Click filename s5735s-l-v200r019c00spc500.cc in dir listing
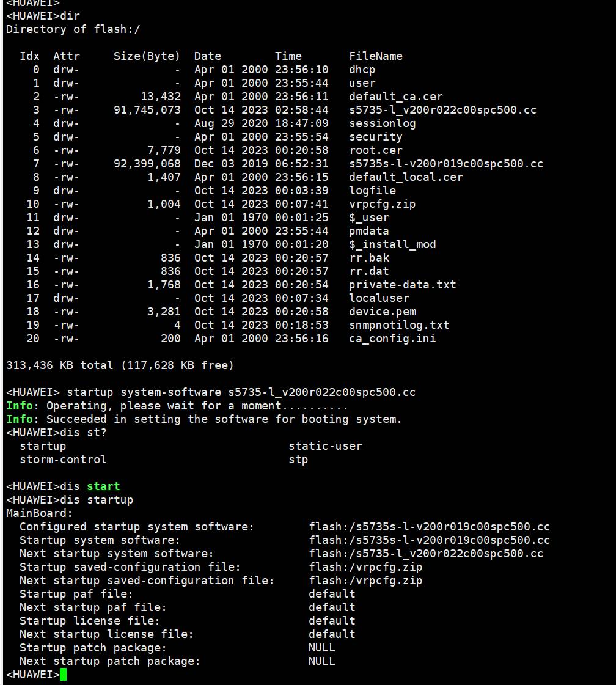Screen dimensions: 616x685 (446, 163)
